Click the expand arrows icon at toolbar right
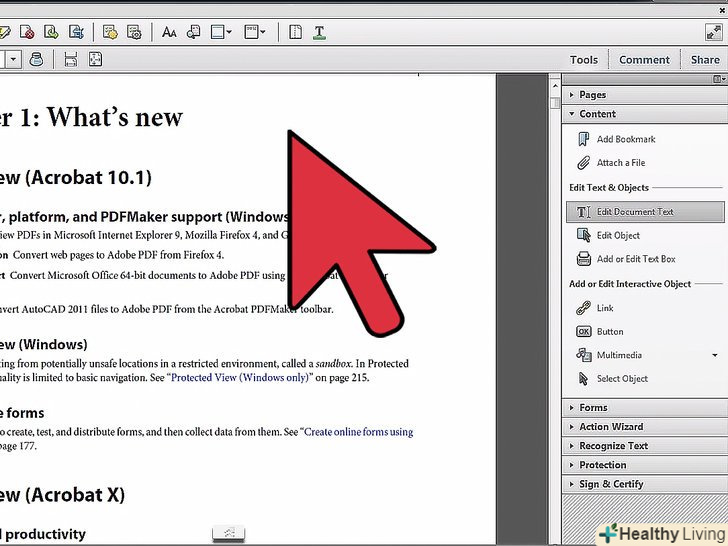Viewport: 728px width, 546px height. click(713, 32)
